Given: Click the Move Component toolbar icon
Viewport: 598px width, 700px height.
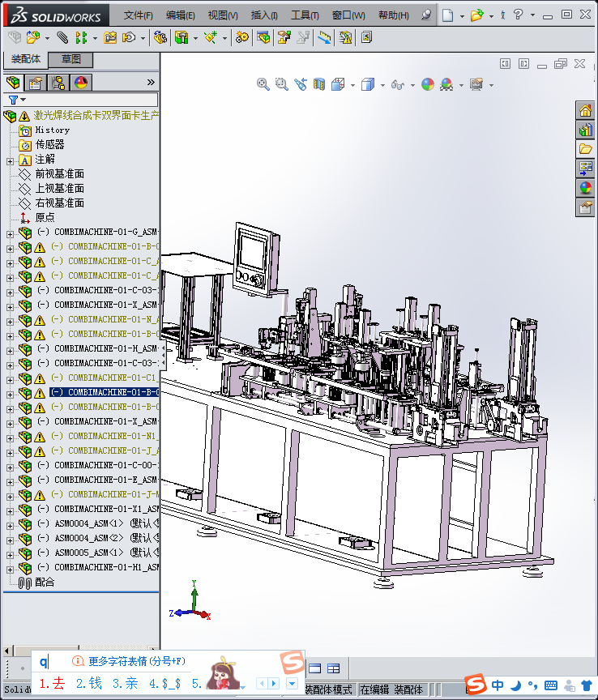Looking at the screenshot, I should [x=129, y=37].
